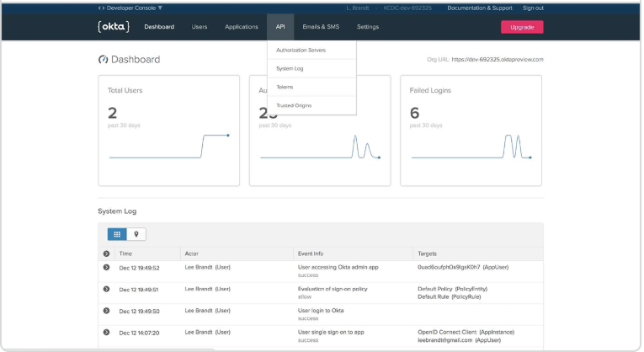Click Lee Brandt in the 19:49:52 row
Image resolution: width=644 pixels, height=352 pixels.
tap(207, 268)
